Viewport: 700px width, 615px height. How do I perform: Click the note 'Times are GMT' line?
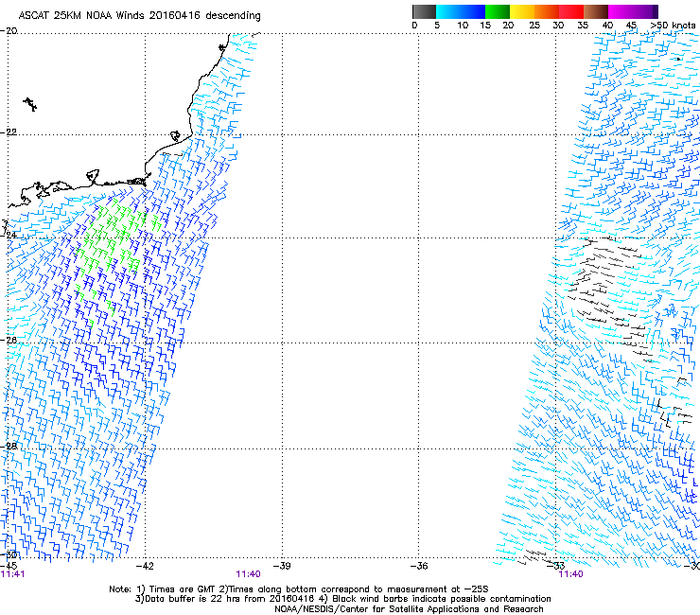click(299, 589)
